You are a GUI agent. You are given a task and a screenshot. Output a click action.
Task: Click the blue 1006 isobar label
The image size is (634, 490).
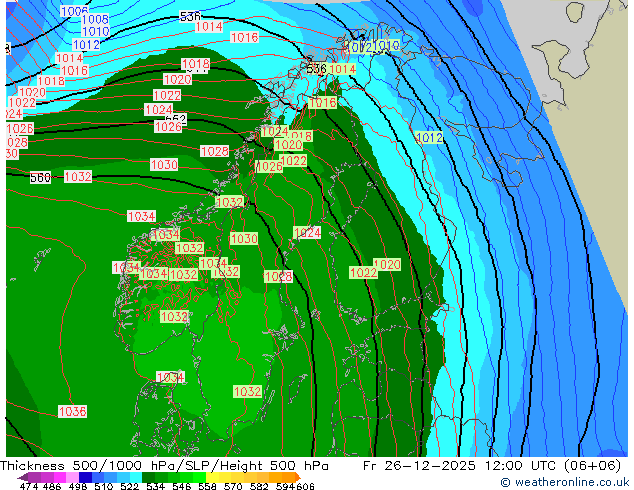tap(74, 11)
